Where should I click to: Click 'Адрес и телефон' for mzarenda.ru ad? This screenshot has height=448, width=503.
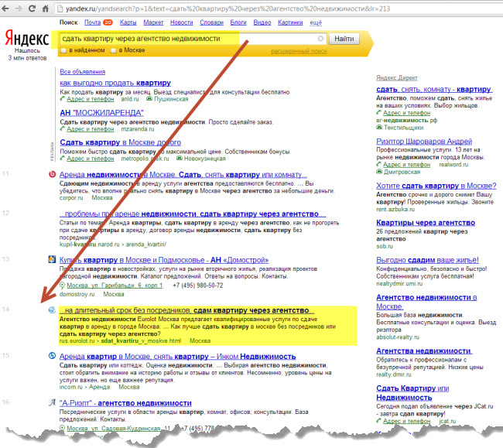click(x=90, y=129)
